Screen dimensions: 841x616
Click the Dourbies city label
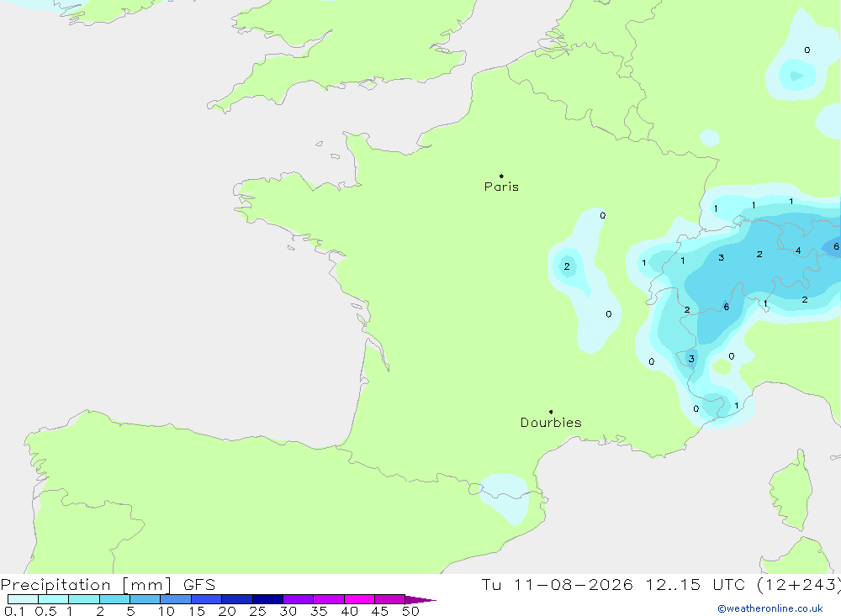point(551,423)
